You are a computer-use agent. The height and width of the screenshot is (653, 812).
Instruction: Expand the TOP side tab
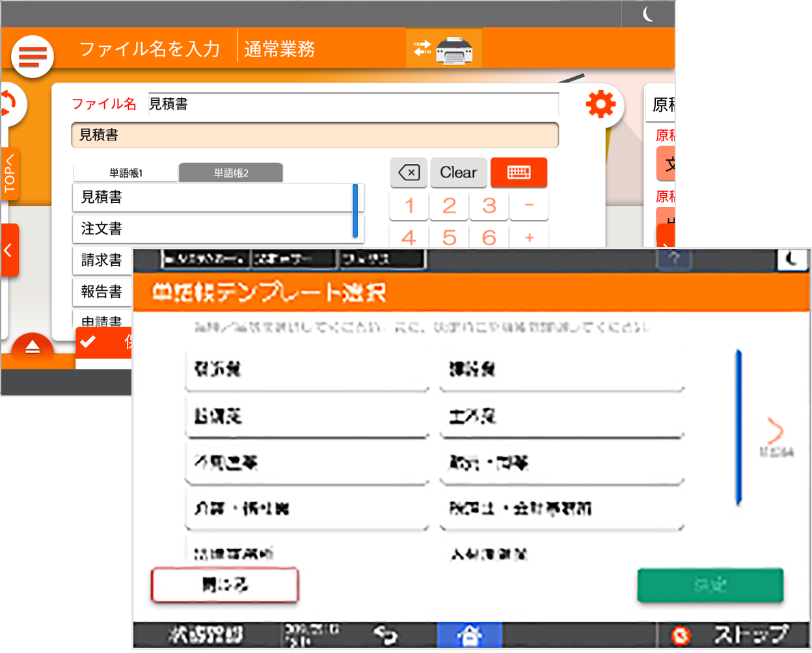coord(10,174)
